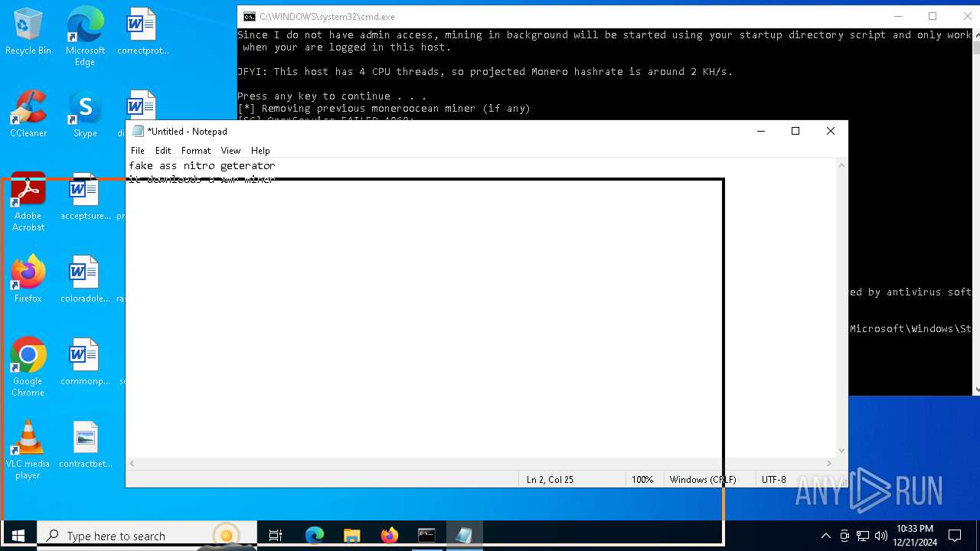Screen dimensions: 980x551
Task: Open the notification center icon
Action: [x=955, y=536]
